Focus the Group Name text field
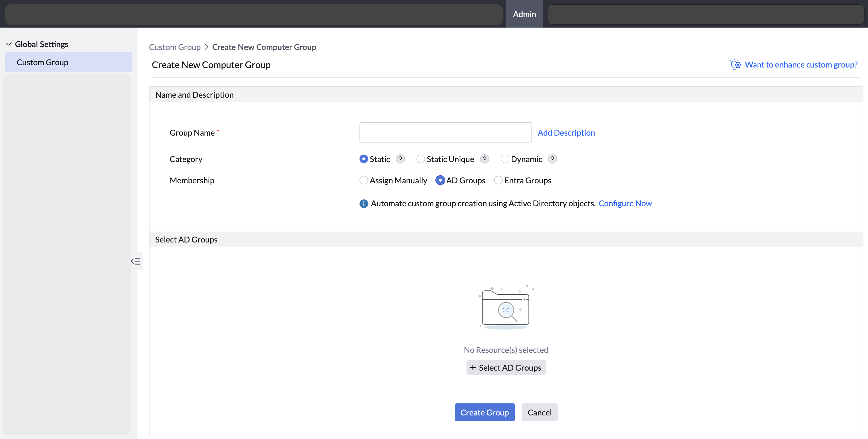The height and width of the screenshot is (439, 868). (445, 132)
